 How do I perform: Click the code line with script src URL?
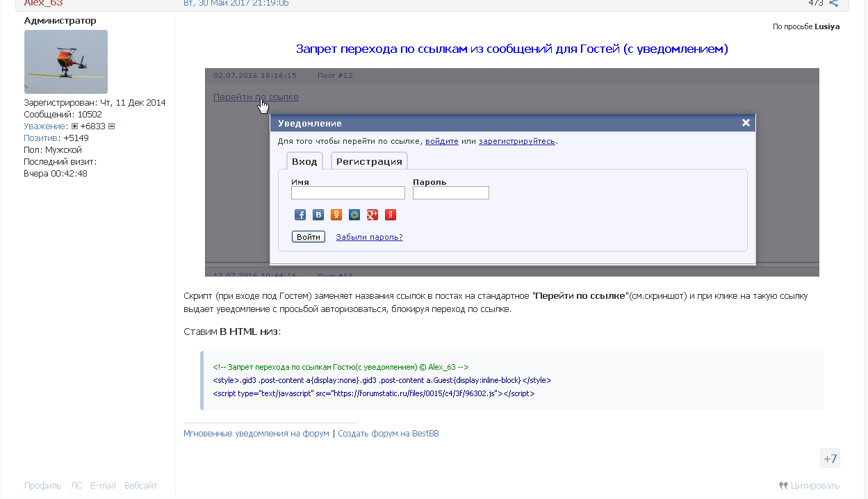tap(374, 393)
